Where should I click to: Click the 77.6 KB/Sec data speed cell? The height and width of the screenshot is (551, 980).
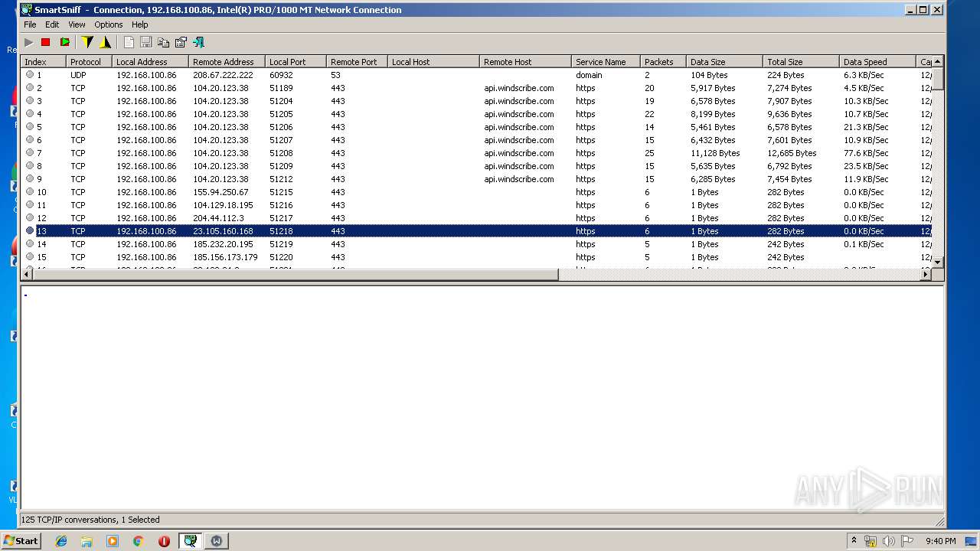pyautogui.click(x=865, y=153)
